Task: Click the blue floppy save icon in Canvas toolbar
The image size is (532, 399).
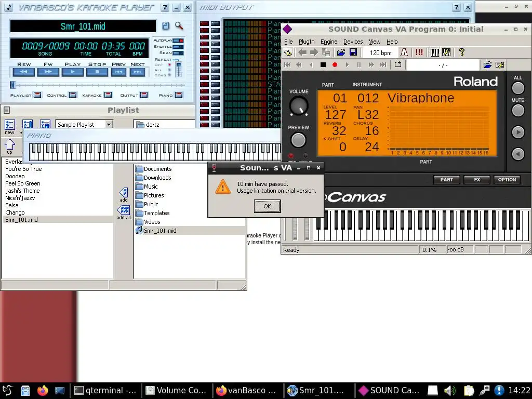Action: (353, 52)
